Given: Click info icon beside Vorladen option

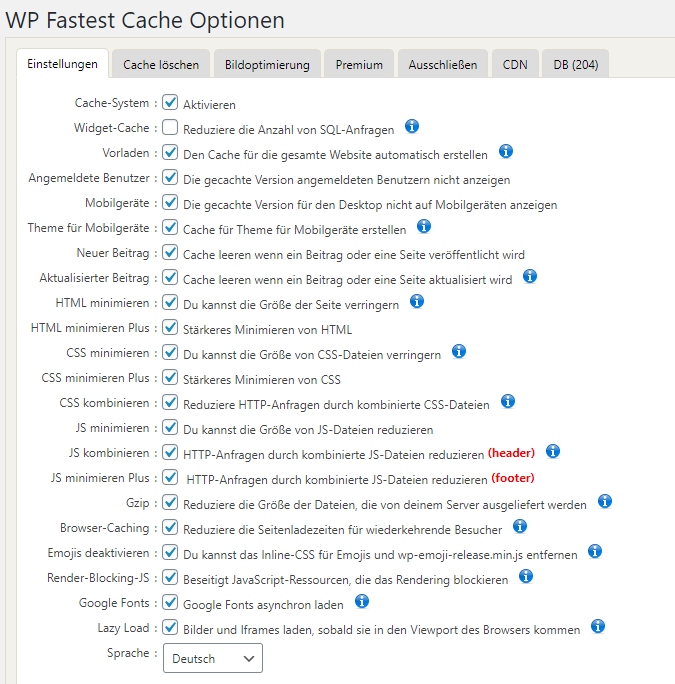Looking at the screenshot, I should 506,152.
